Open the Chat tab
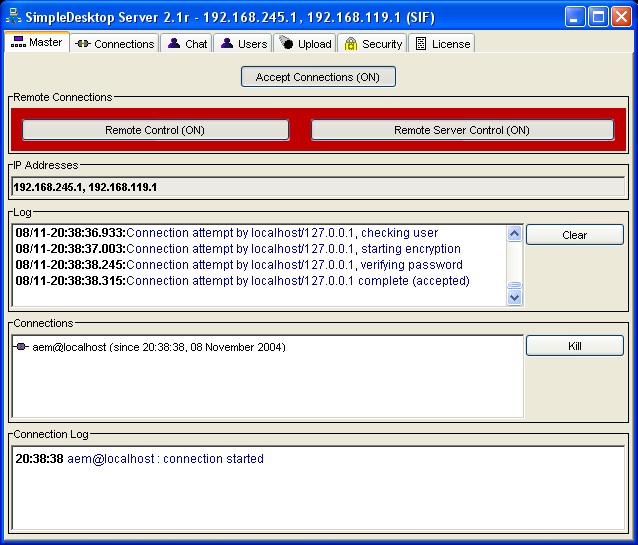 (186, 43)
